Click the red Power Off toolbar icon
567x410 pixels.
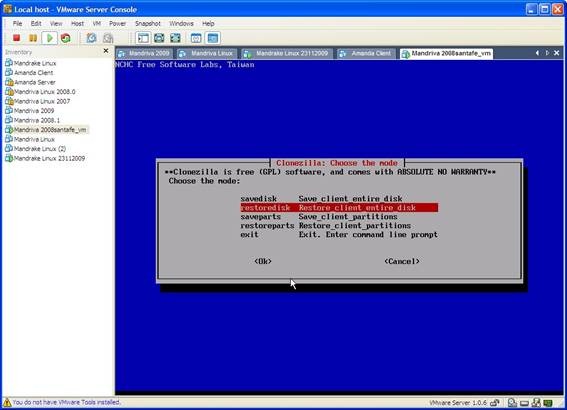16,38
